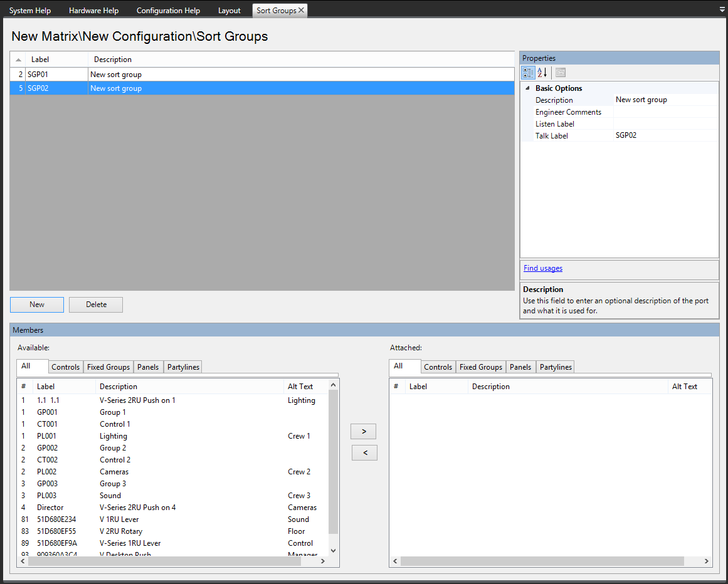Create a sort group with New

click(37, 305)
